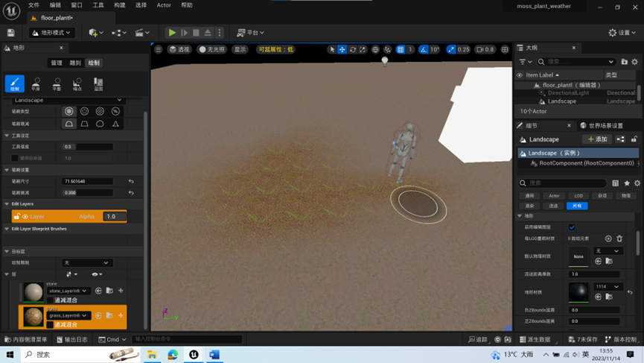Viewport: 644px width, 363px height.
Task: Switch to World Settings (世界场景设置) tab
Action: click(602, 125)
